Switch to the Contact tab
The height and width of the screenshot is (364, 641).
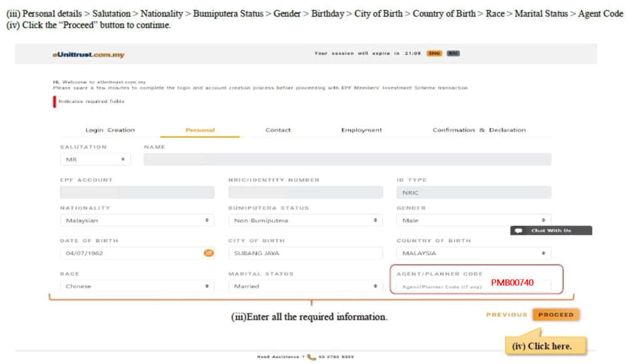[x=278, y=130]
